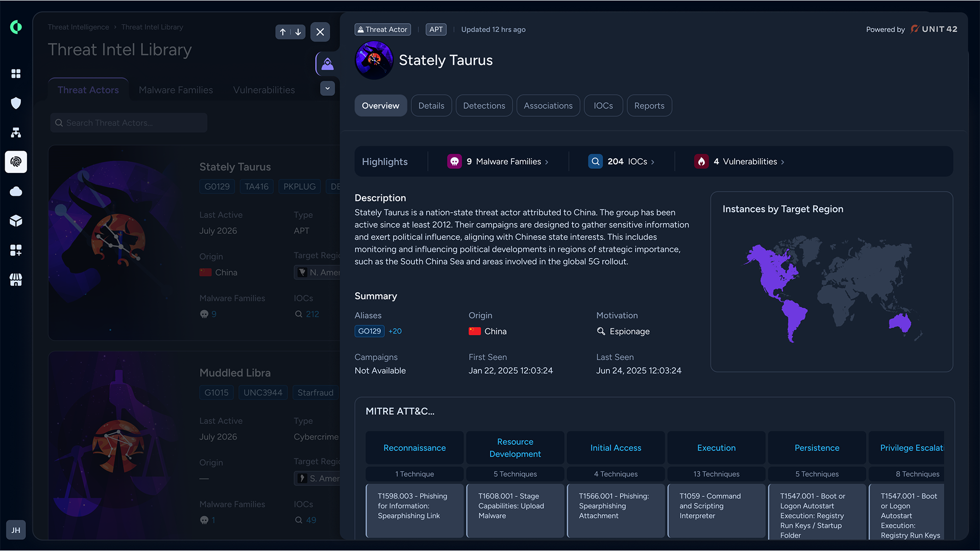
Task: Select the Execution tactic header
Action: pos(716,448)
